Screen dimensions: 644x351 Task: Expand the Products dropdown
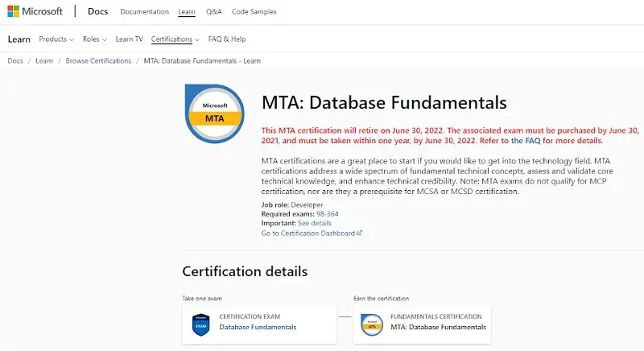pos(56,39)
